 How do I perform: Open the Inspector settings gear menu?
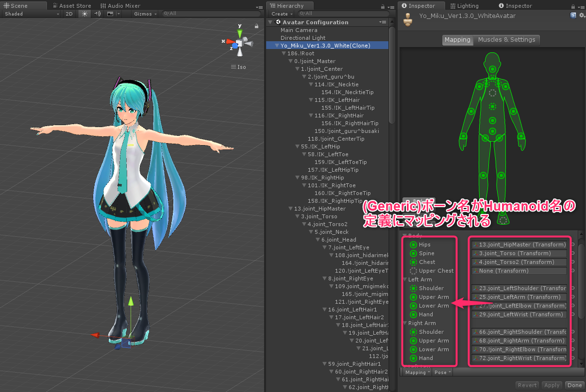582,15
